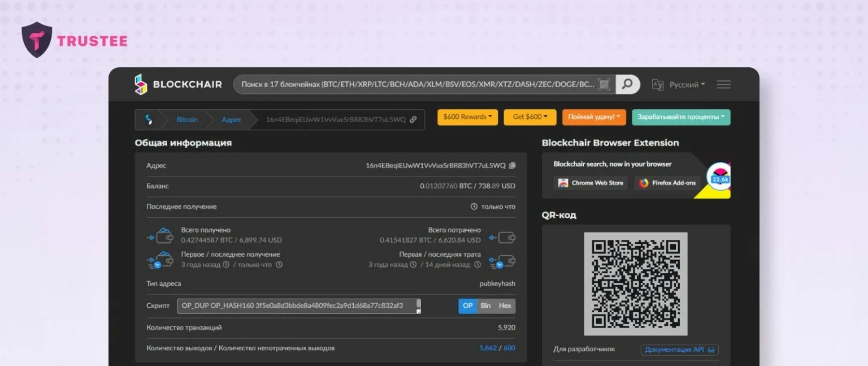The width and height of the screenshot is (868, 366).
Task: Switch script view to Bin
Action: 485,305
